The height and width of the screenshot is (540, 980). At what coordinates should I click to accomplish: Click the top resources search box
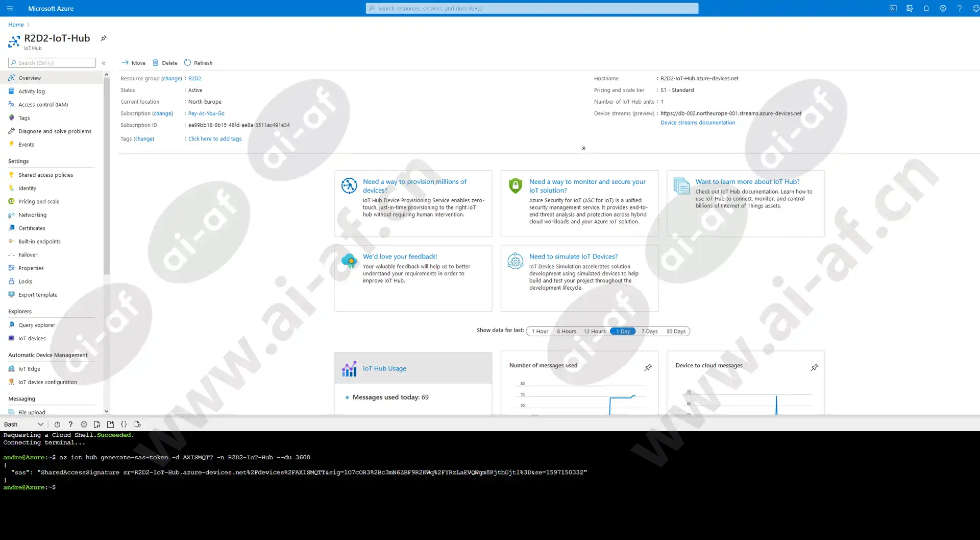[x=532, y=8]
